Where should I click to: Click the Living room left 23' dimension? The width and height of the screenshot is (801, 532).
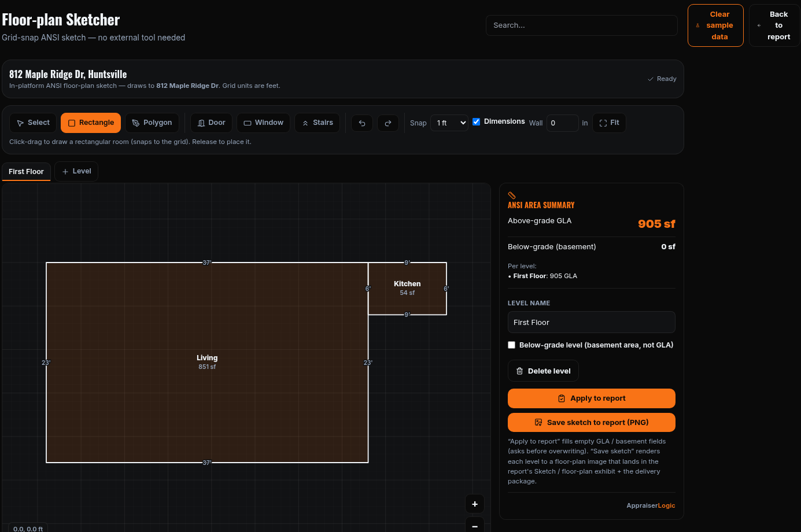click(46, 363)
